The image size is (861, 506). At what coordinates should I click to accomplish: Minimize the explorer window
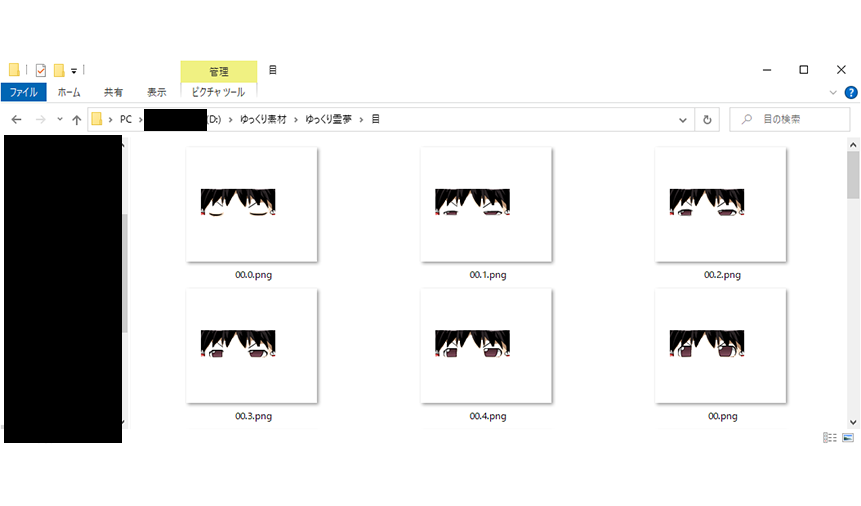(x=767, y=70)
